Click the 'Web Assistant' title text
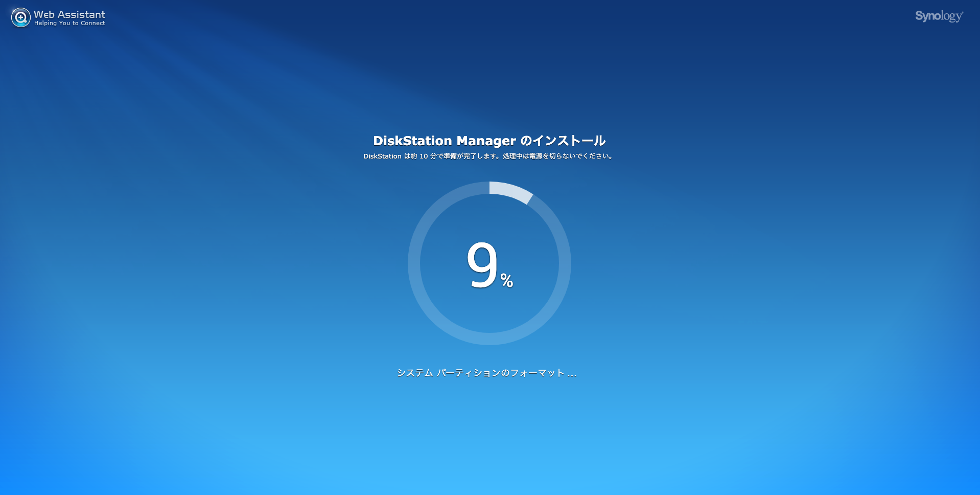980x495 pixels. 69,14
